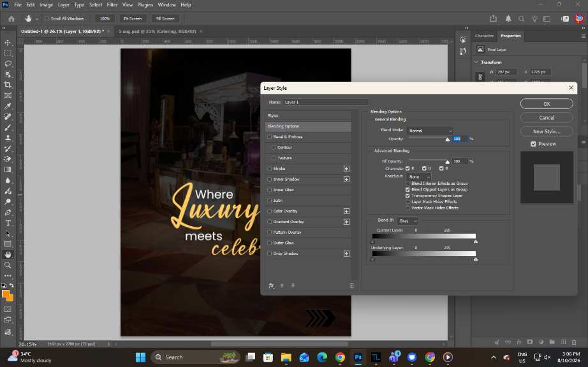Toggle the Preview checkbox
Viewport: 588px width, 367px height.
(533, 144)
